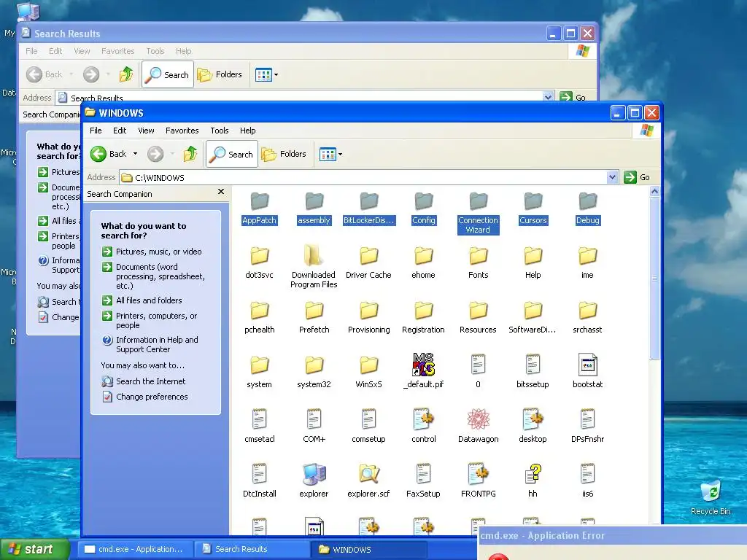747x560 pixels.
Task: Open the AppPatch folder
Action: click(259, 209)
